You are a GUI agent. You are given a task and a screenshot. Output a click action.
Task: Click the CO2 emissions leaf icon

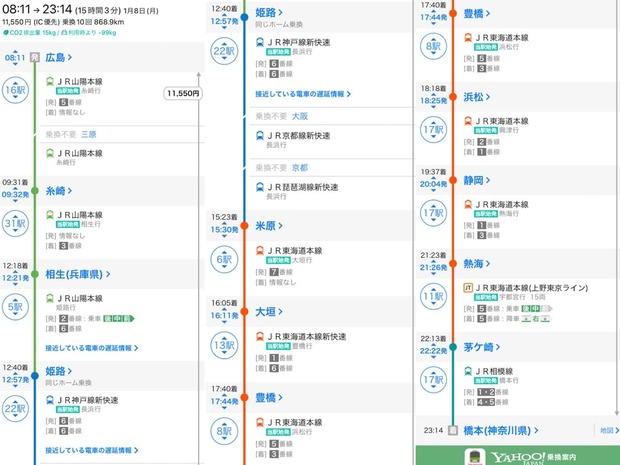(x=6, y=33)
